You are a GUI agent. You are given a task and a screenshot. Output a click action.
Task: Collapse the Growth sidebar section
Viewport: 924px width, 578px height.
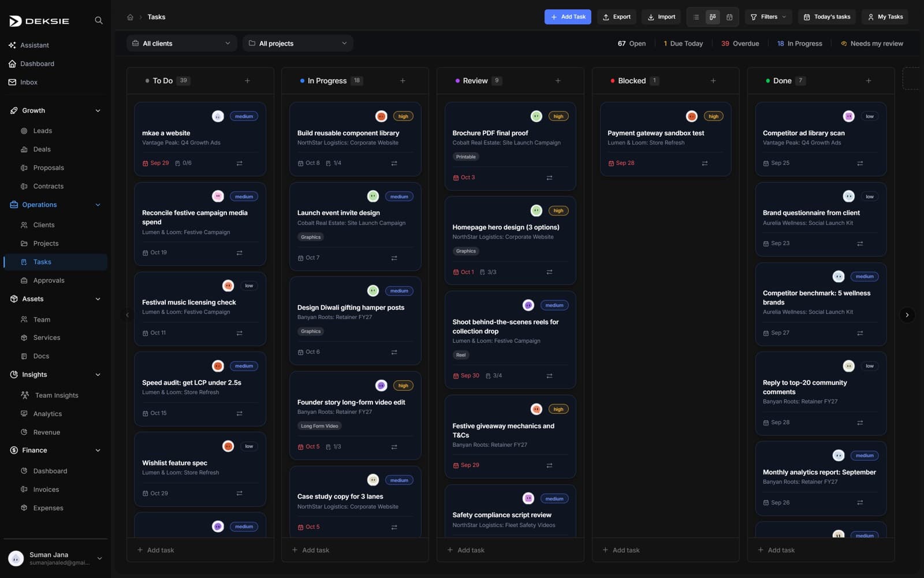tap(98, 111)
